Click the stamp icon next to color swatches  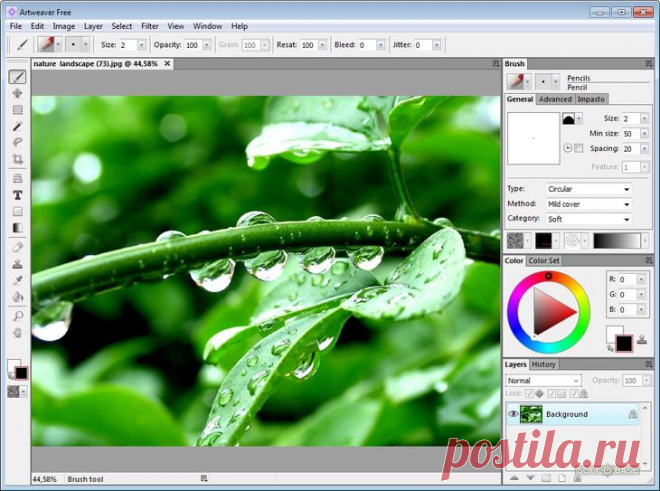[x=641, y=339]
